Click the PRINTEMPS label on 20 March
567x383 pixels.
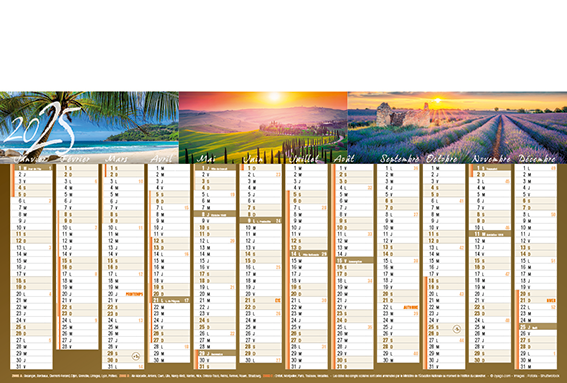[134, 294]
